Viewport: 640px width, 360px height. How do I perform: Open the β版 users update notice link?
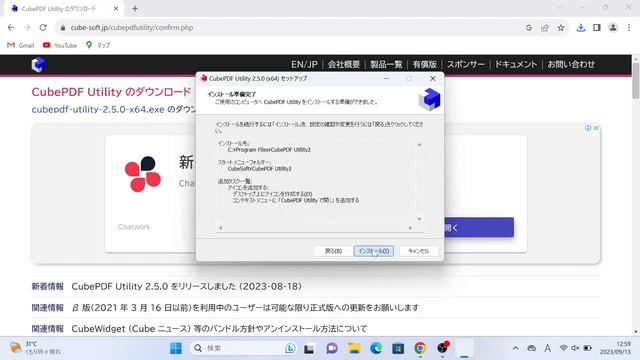(x=245, y=308)
